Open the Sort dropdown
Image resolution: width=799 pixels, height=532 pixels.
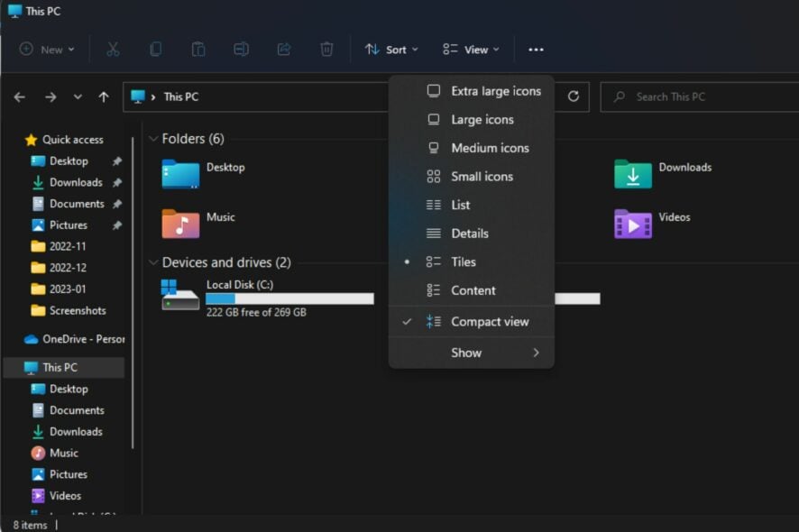click(x=391, y=50)
